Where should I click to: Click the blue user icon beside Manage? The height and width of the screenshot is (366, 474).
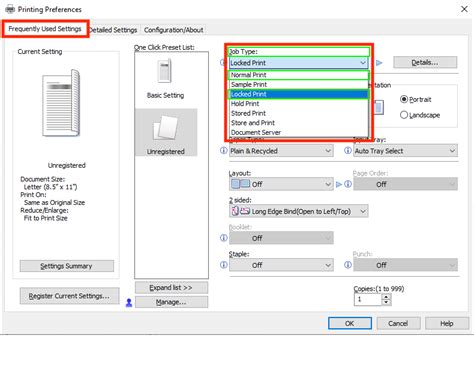pyautogui.click(x=129, y=303)
